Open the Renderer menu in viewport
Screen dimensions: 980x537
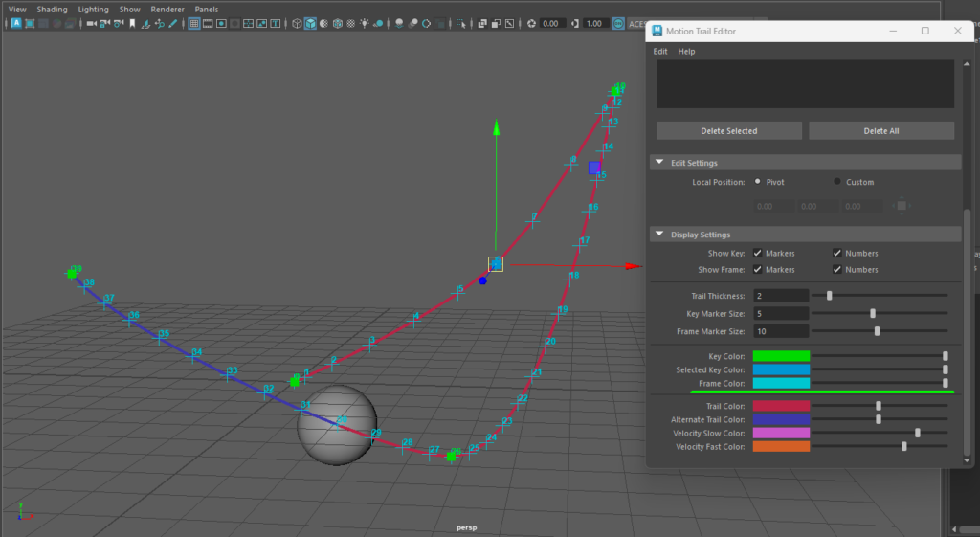coord(167,10)
